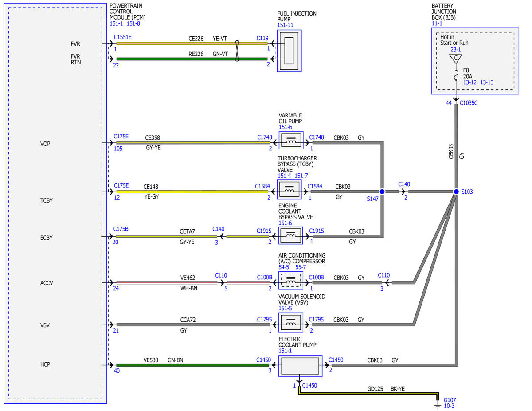Open page 54-5 under A/C Compressor

(x=284, y=267)
